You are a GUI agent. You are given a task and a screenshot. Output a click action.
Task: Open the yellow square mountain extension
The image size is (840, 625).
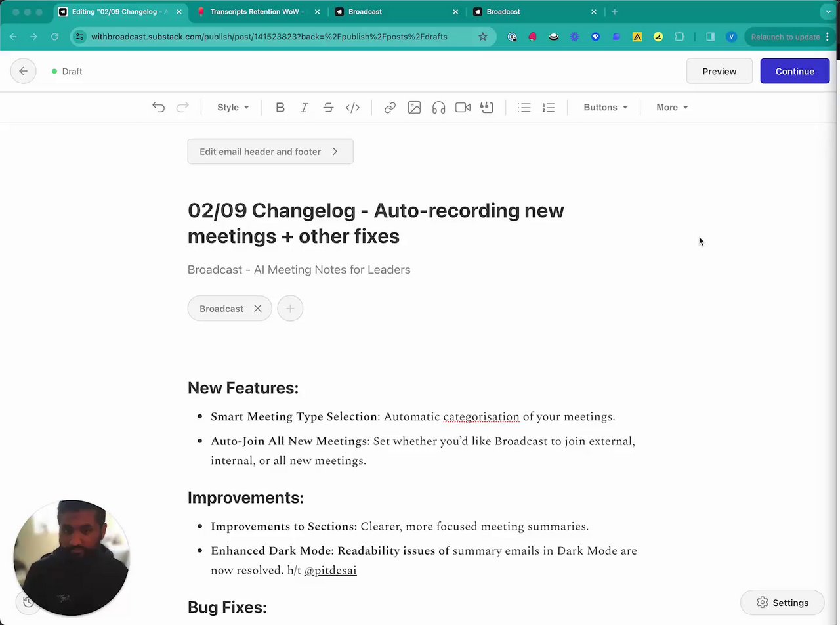tap(637, 37)
